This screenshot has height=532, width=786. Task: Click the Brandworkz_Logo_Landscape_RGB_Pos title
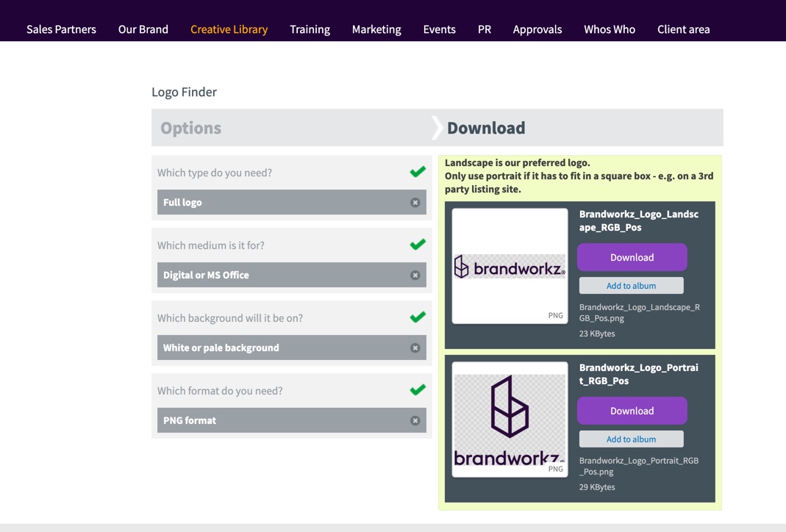click(x=639, y=220)
